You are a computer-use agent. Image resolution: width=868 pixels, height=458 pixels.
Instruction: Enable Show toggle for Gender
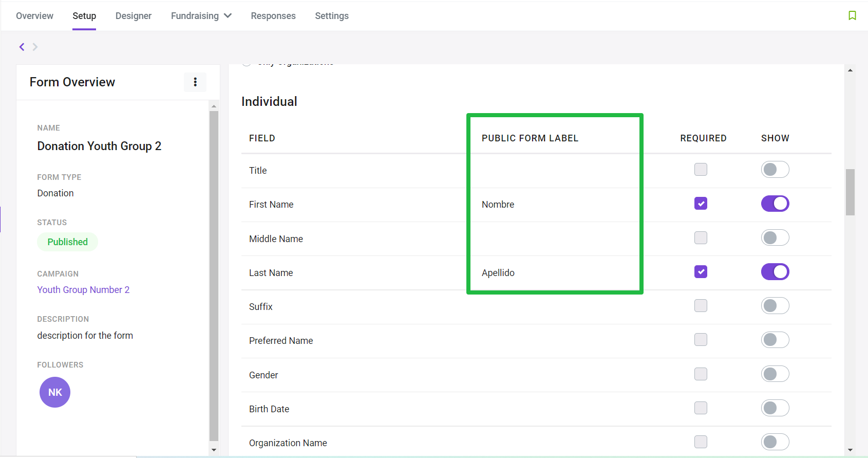775,374
